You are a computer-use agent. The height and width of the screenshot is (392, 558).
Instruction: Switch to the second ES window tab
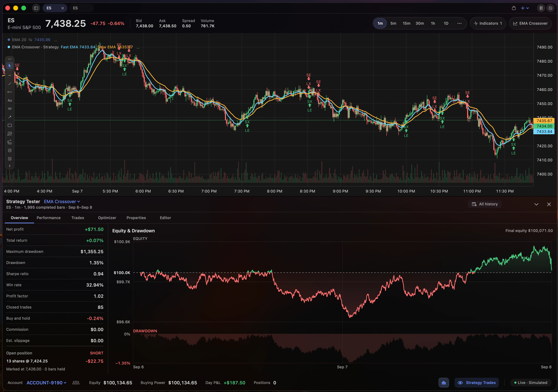[x=81, y=8]
